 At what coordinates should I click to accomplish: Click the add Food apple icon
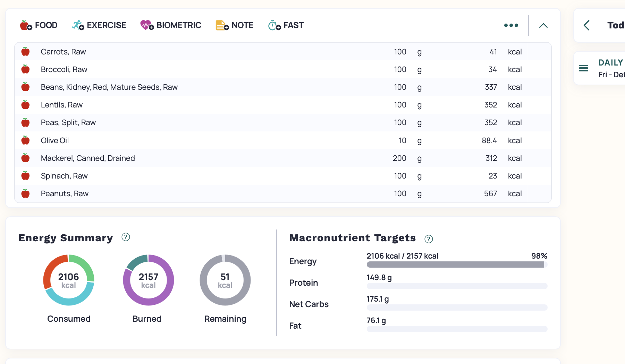[x=26, y=25]
